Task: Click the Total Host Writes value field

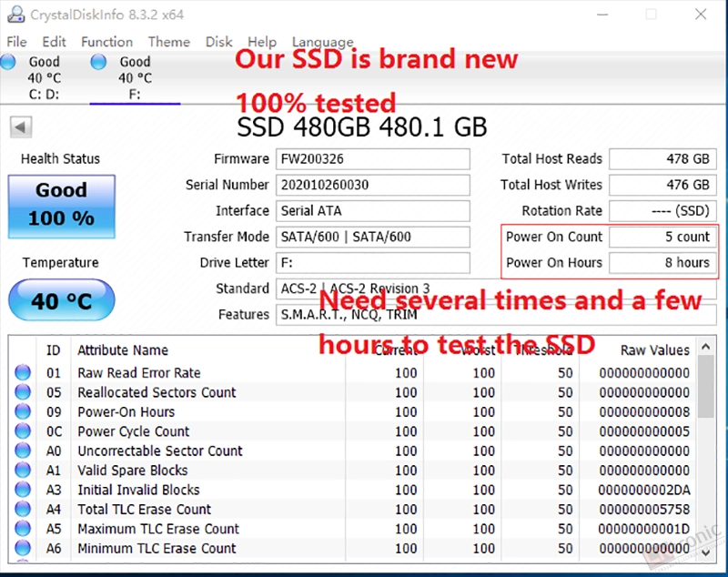Action: point(662,186)
